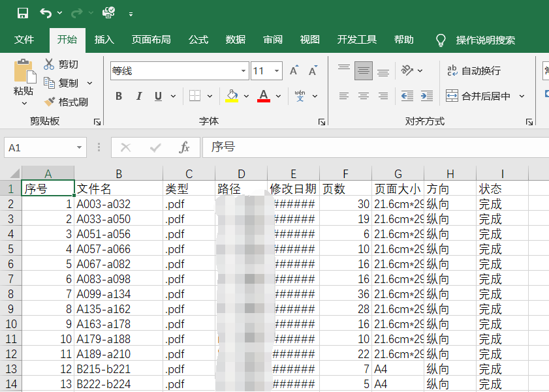Click the Increase Font Size icon
The height and width of the screenshot is (392, 549).
[x=294, y=70]
